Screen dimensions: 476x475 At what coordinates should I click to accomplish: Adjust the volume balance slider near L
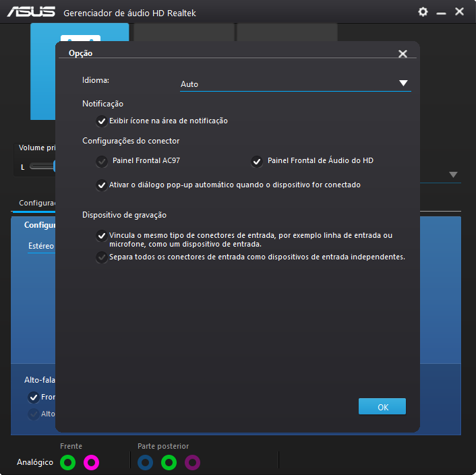pos(42,166)
